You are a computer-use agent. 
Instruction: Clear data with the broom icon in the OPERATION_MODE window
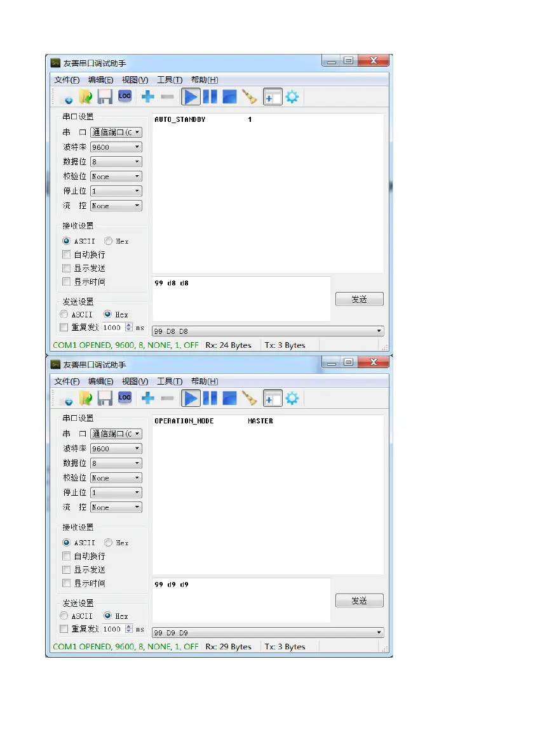click(x=250, y=398)
